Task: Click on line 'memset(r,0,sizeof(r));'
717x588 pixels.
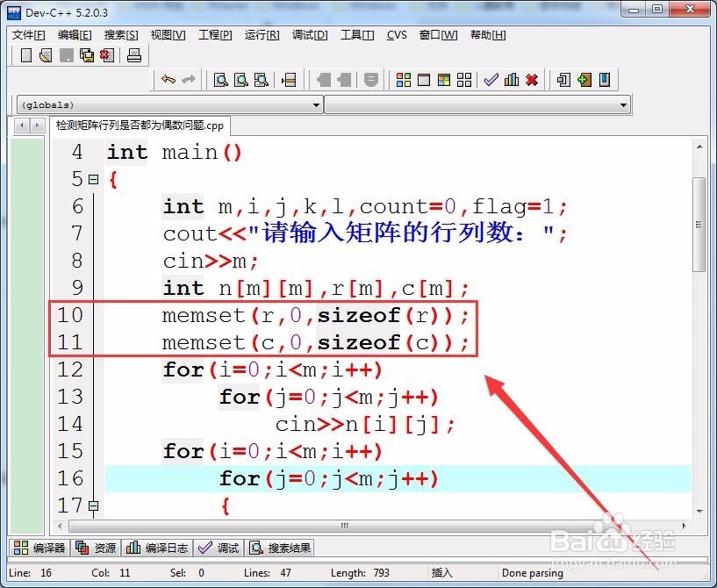Action: pyautogui.click(x=316, y=315)
